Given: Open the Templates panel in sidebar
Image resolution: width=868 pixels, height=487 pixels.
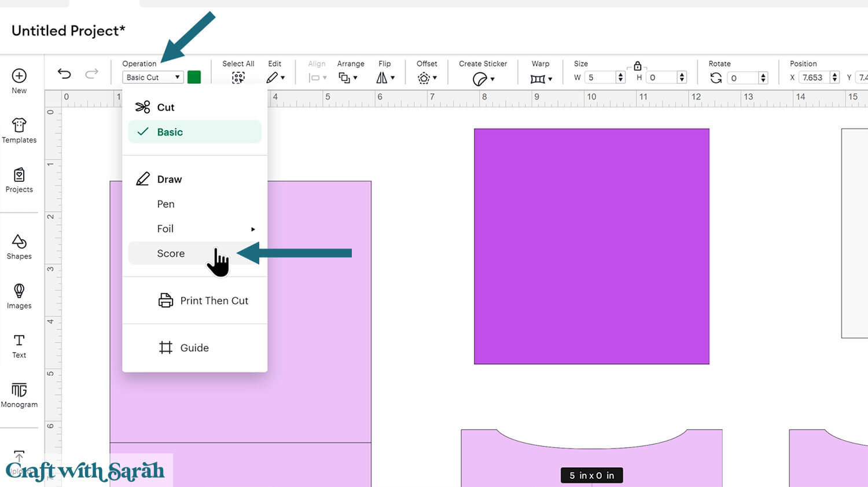Looking at the screenshot, I should (19, 130).
